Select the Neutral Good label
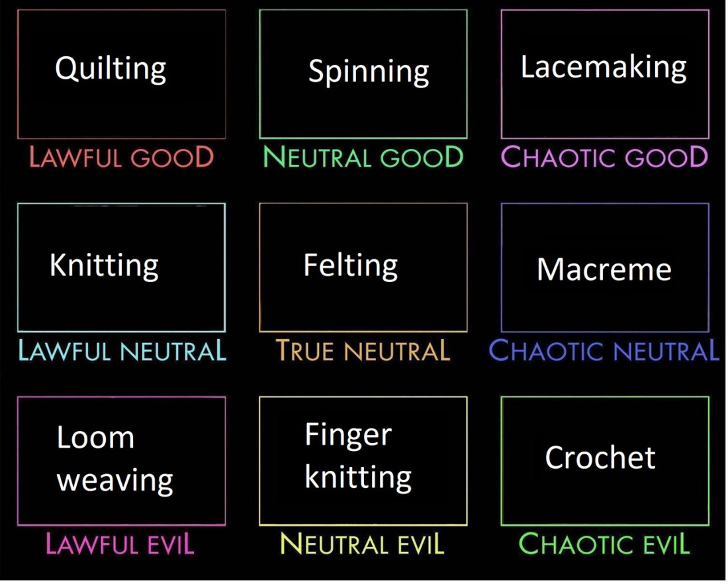Screen dimensions: 728x588 [x=363, y=158]
